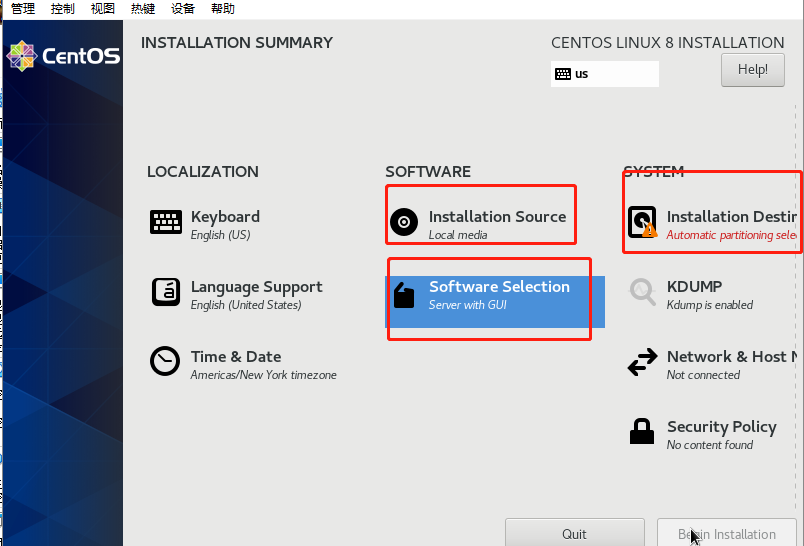
Task: Click 'Kdump is enabled' text
Action: [710, 305]
